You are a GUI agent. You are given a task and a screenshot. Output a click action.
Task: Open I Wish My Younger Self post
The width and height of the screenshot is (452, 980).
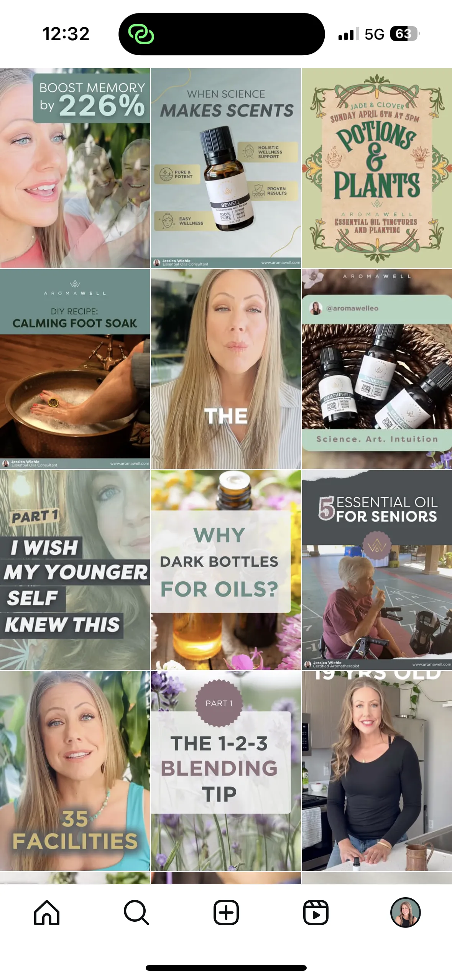point(75,570)
